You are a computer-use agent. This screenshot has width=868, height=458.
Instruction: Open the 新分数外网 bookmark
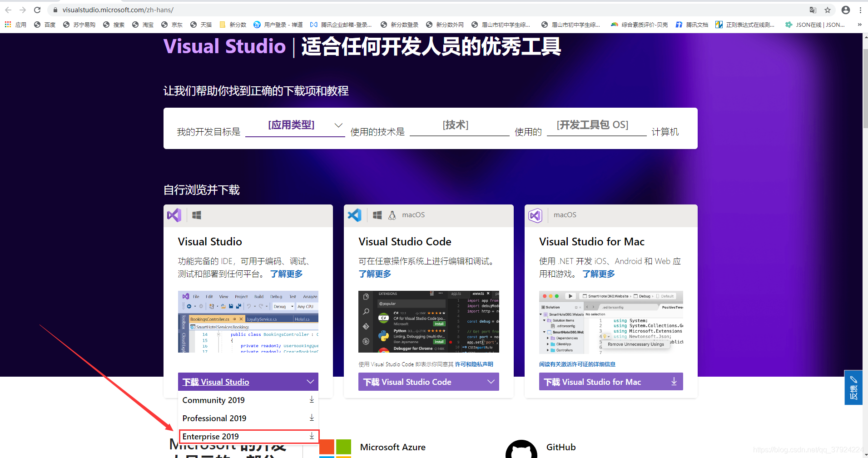point(445,25)
